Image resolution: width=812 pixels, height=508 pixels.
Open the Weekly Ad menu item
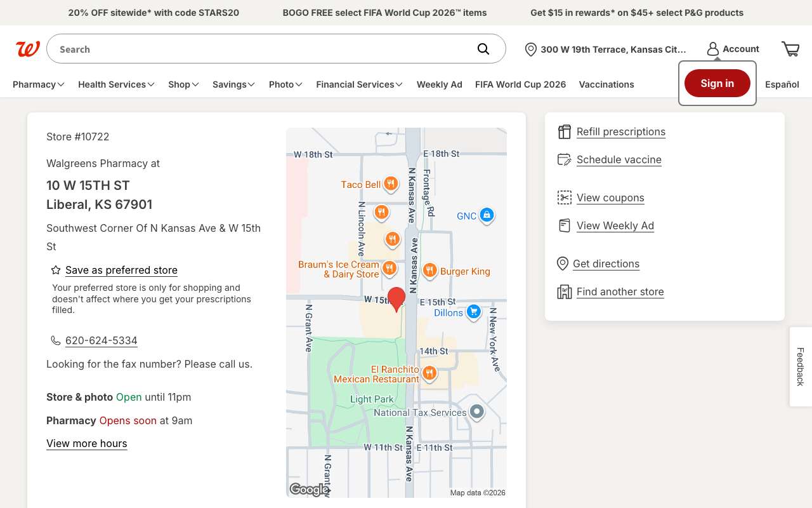440,84
